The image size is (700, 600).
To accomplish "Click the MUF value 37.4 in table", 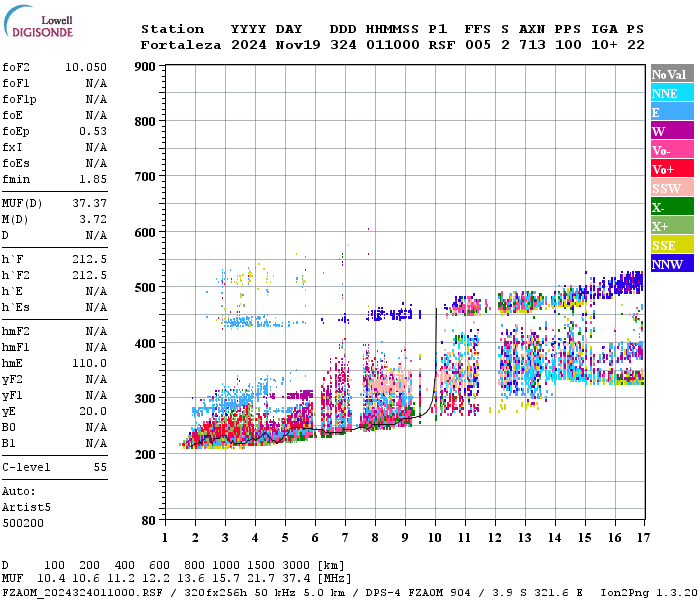I will pyautogui.click(x=296, y=579).
